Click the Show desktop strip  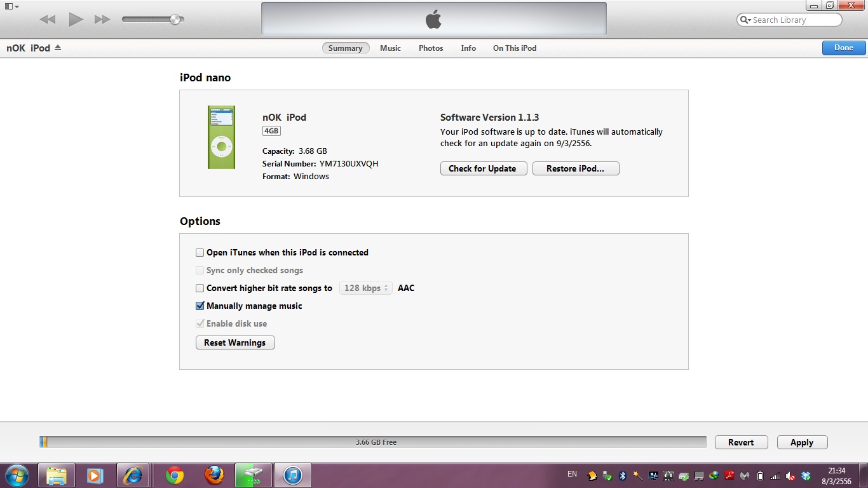(864, 475)
